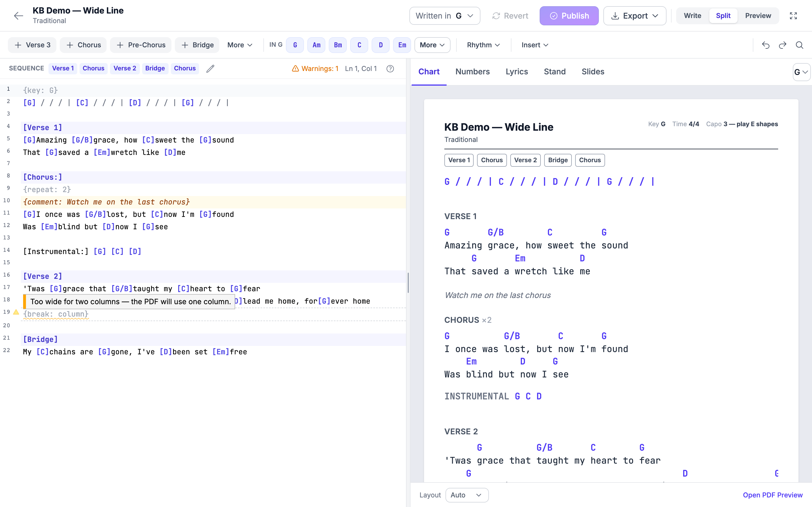Open PDF Preview link

(x=773, y=495)
